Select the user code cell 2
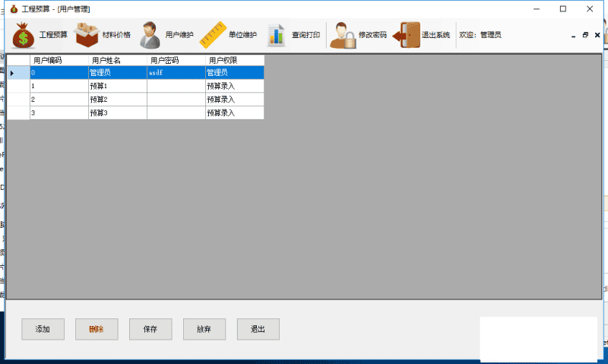Image resolution: width=608 pixels, height=364 pixels. [x=59, y=100]
